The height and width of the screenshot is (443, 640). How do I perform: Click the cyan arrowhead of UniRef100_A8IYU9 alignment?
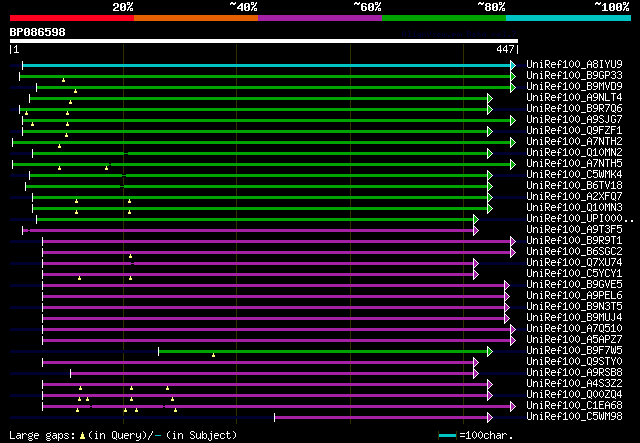[513, 65]
